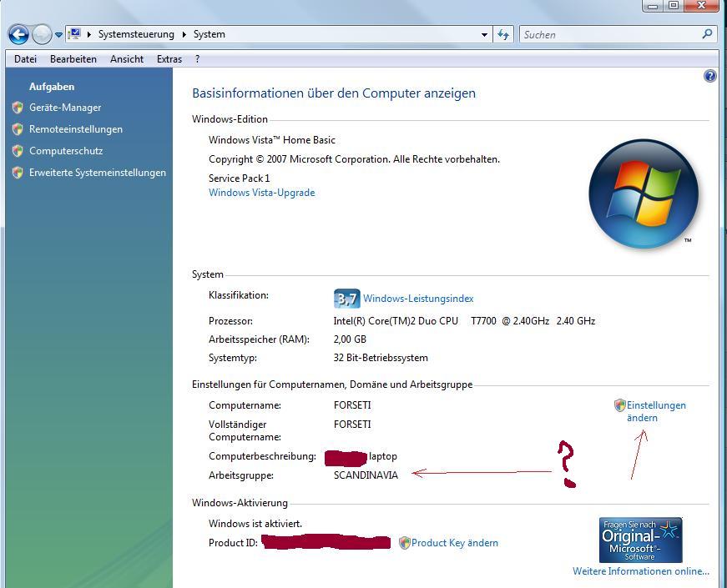The image size is (727, 588).
Task: Click the FORSETI value next to Computername
Action: tap(352, 405)
